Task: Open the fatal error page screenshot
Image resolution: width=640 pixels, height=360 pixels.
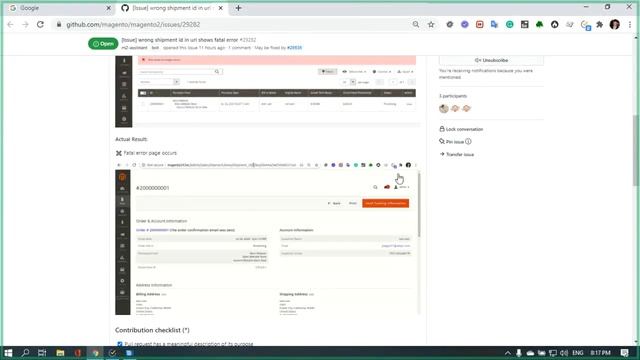Action: point(267,238)
